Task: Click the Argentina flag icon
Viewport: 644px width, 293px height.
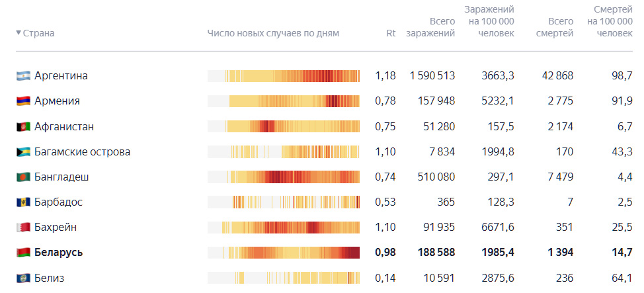Action: click(23, 76)
